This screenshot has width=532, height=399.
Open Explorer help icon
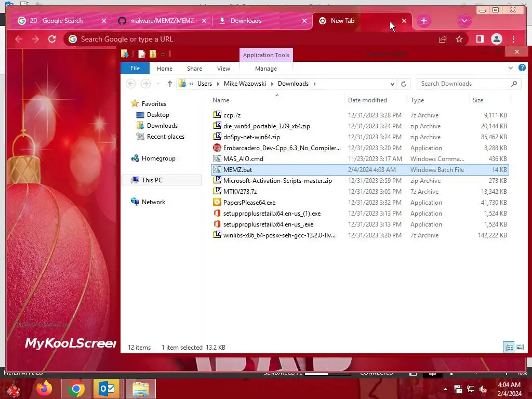point(522,68)
